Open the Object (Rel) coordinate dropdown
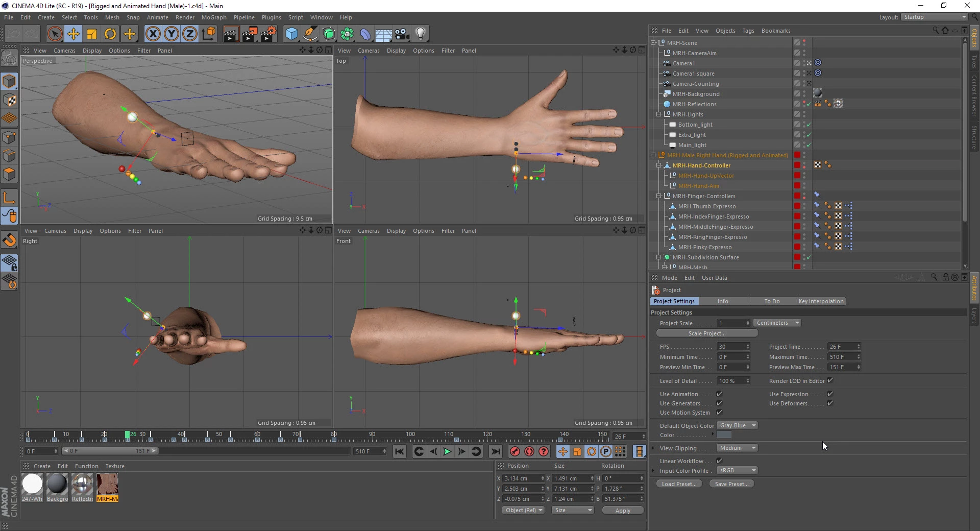 [523, 510]
